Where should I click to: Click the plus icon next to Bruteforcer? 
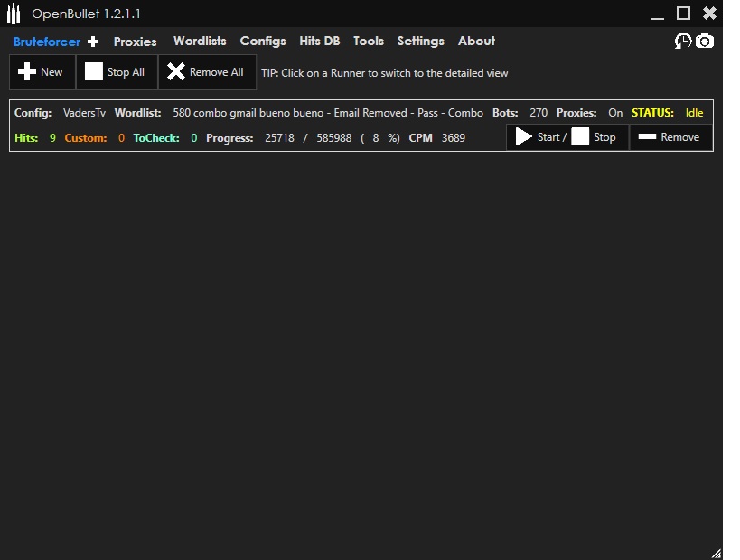(93, 42)
